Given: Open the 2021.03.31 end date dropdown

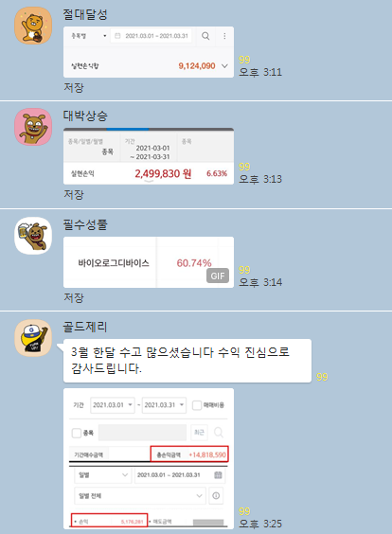Looking at the screenshot, I should pyautogui.click(x=164, y=405).
